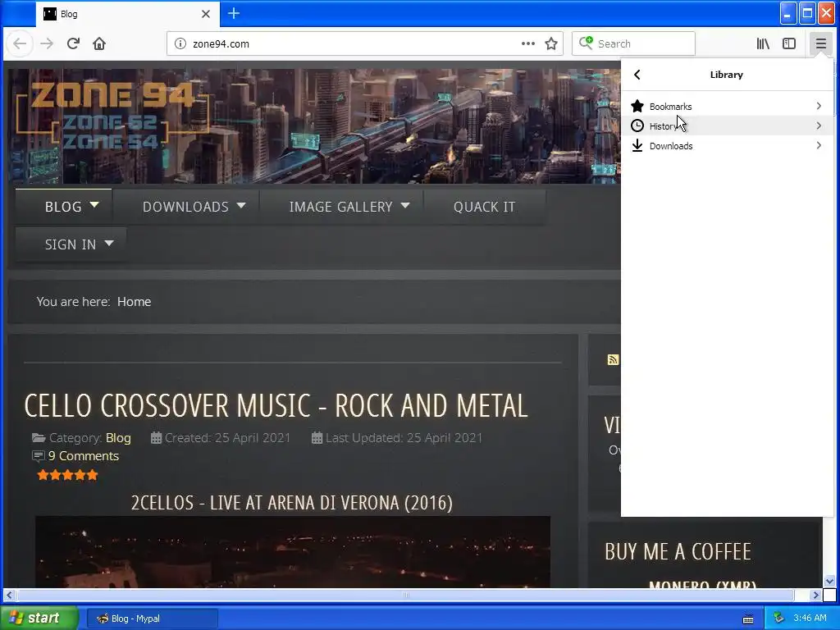Open the browser home page icon
Viewport: 840px width, 630px height.
99,43
